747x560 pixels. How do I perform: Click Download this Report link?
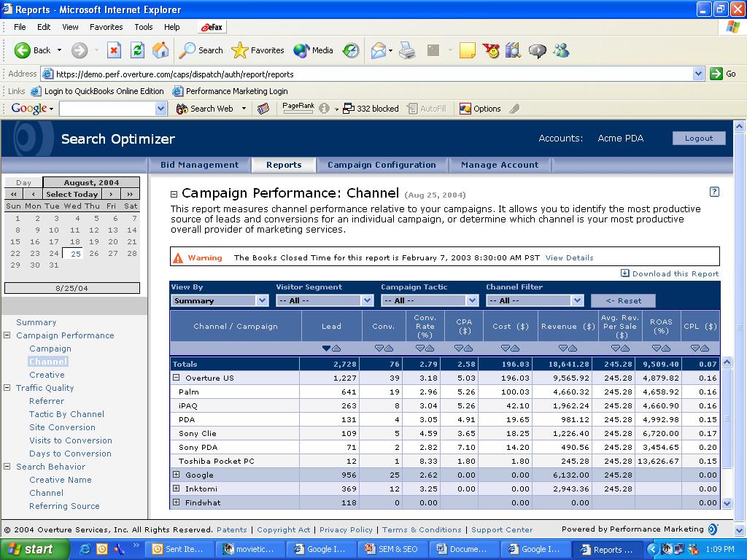pyautogui.click(x=670, y=273)
